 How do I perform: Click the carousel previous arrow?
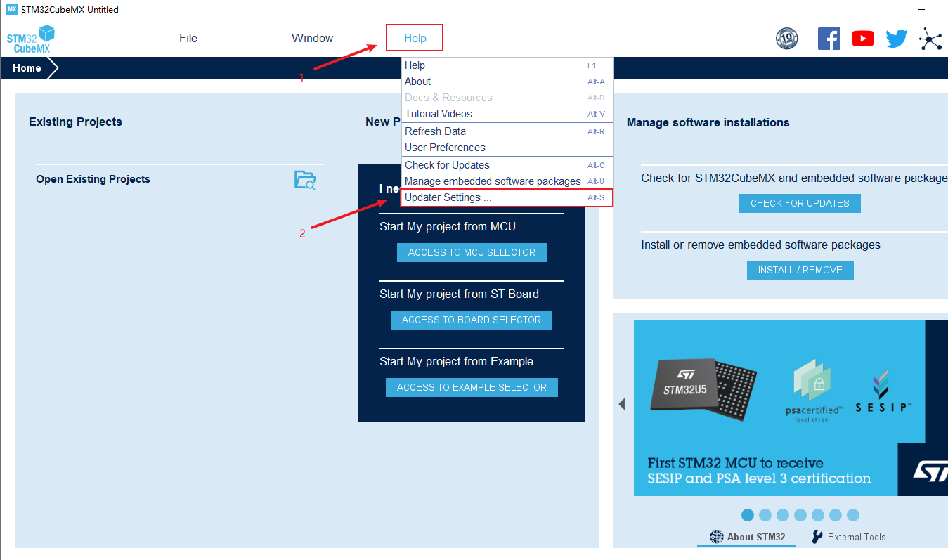(x=621, y=404)
